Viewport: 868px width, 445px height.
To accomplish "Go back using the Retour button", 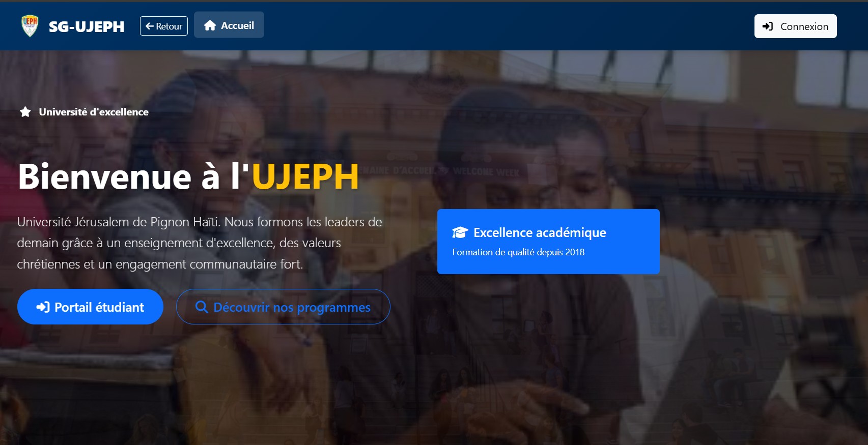I will [164, 26].
